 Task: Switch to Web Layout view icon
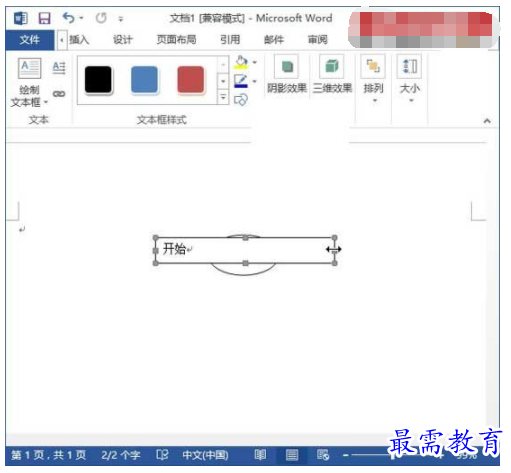point(323,455)
